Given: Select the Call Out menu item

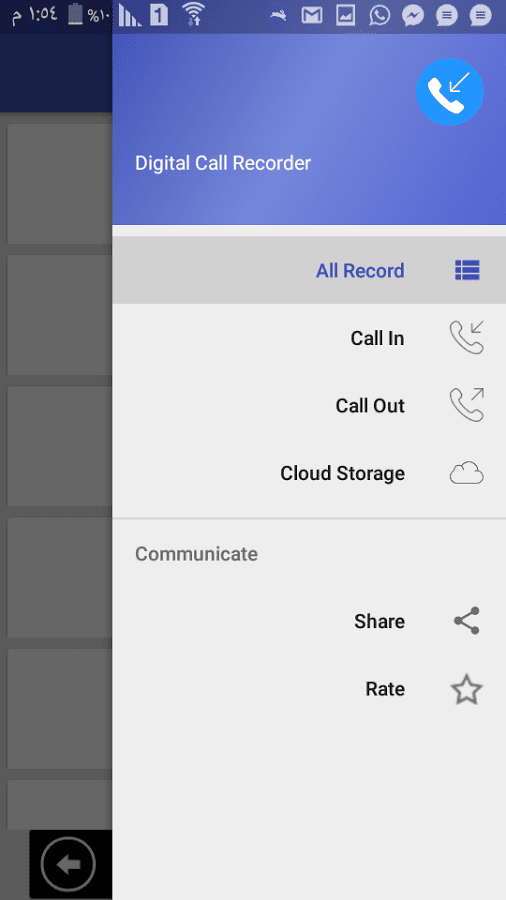Looking at the screenshot, I should 309,406.
